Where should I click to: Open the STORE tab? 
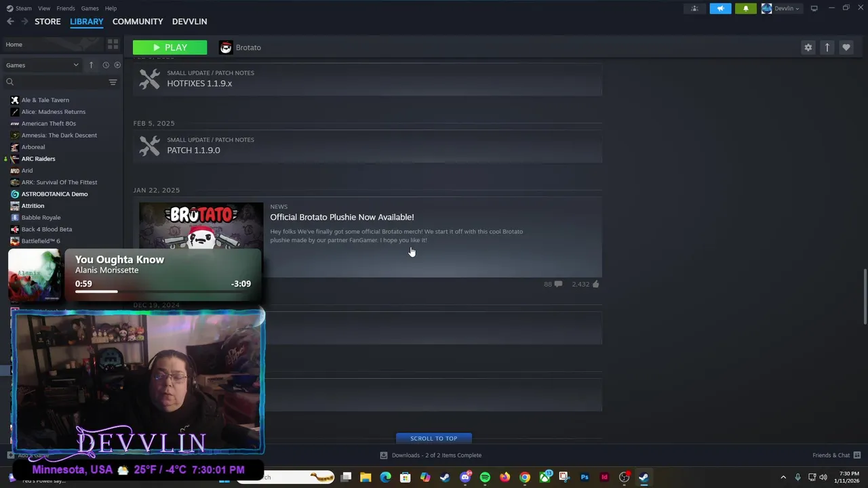pos(47,22)
